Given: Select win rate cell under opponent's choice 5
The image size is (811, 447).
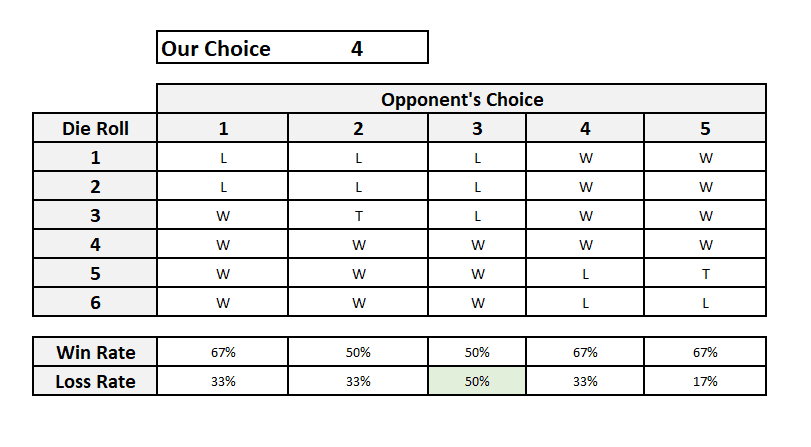Looking at the screenshot, I should click(x=705, y=352).
